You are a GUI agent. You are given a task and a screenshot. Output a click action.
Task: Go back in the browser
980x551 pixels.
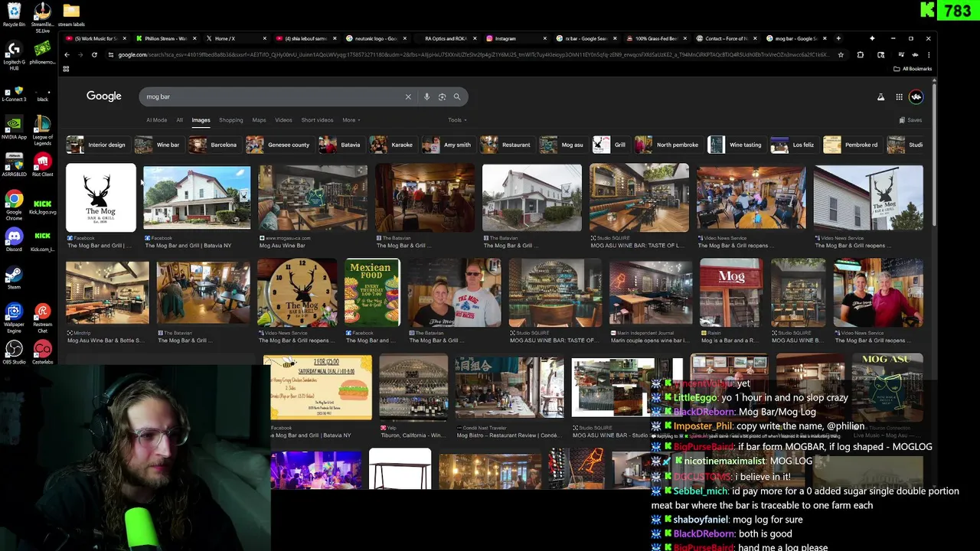pos(67,55)
